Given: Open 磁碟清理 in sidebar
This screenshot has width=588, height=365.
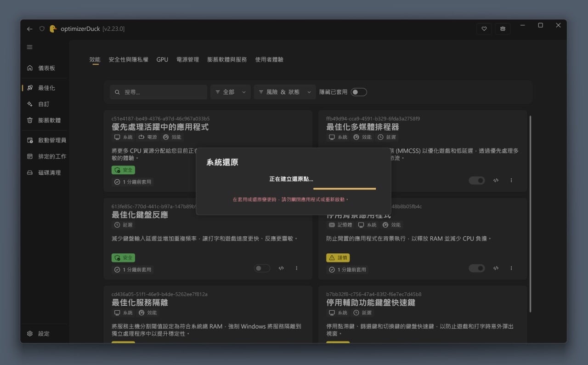Looking at the screenshot, I should (45, 173).
